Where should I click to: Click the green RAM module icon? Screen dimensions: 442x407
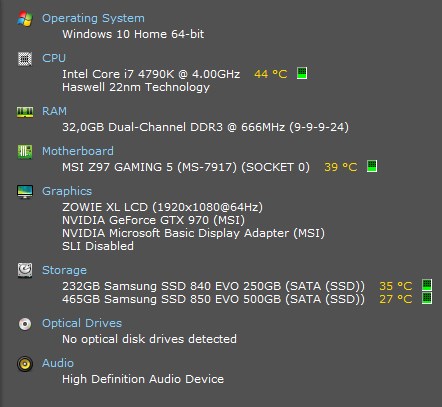25,112
